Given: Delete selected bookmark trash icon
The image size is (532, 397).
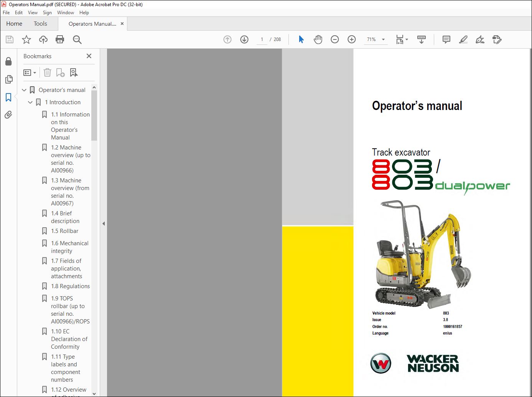Looking at the screenshot, I should point(47,72).
